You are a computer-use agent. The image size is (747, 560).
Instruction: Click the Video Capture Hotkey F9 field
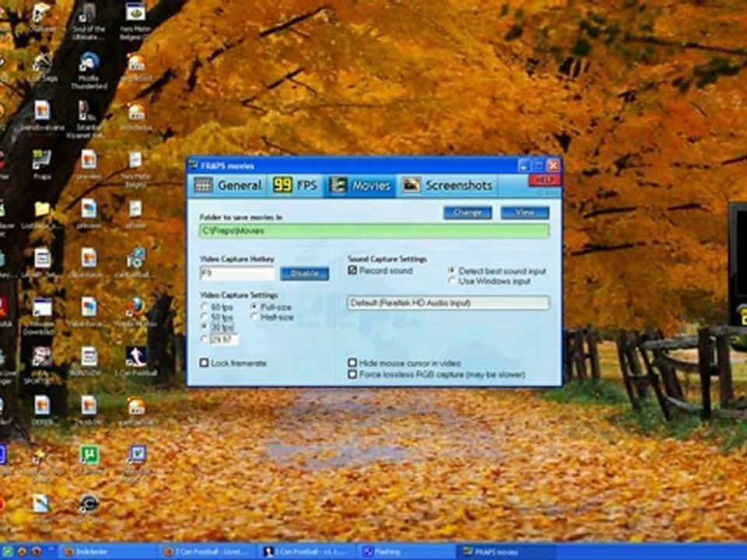[237, 273]
